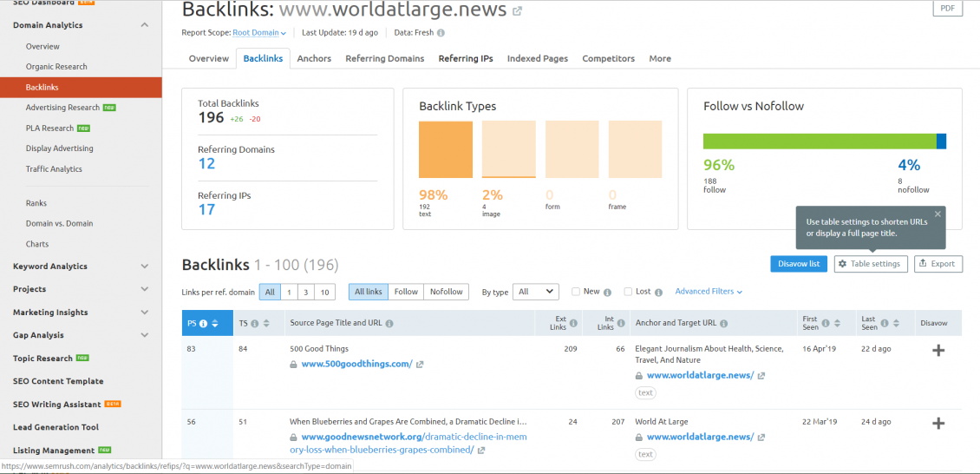
Task: Click info icon next to Lost checkbox
Action: point(658,292)
